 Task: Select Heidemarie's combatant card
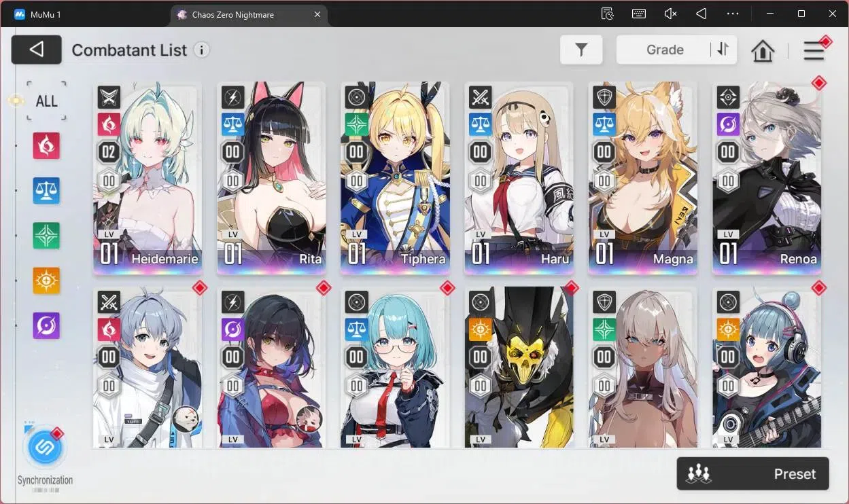(148, 178)
